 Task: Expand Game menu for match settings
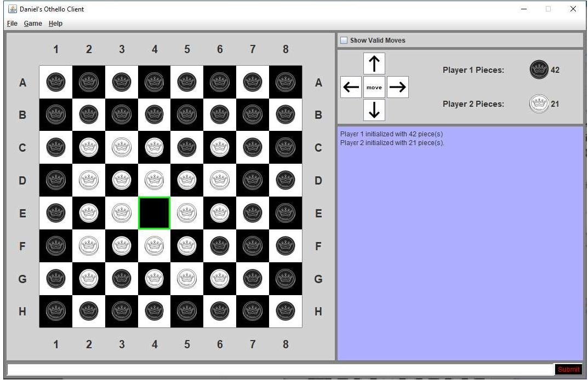(x=32, y=24)
